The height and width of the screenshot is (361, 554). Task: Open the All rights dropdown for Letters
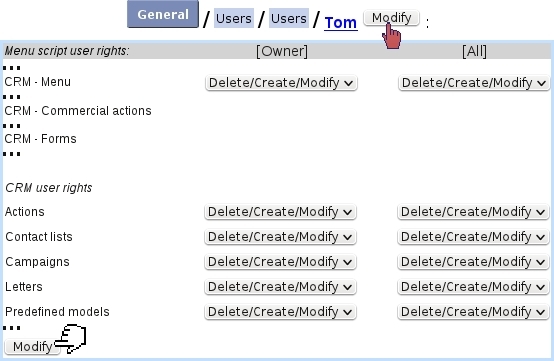[473, 287]
